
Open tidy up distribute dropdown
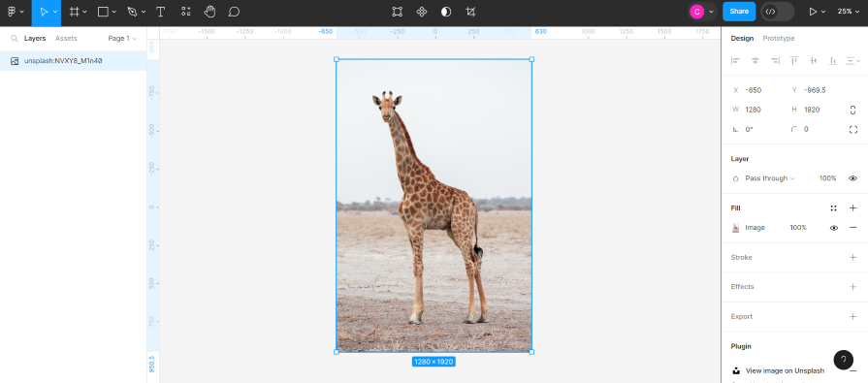click(x=853, y=60)
